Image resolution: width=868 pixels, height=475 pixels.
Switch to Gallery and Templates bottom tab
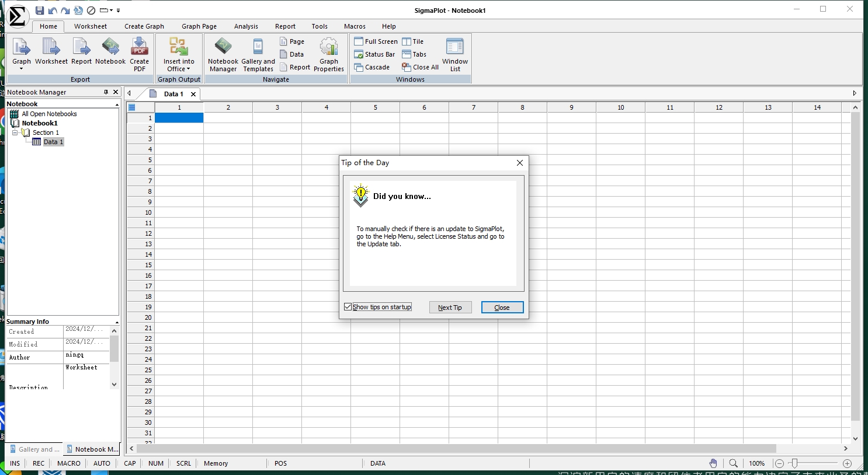(35, 449)
